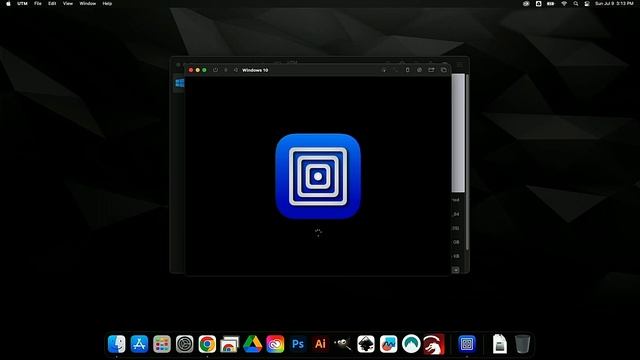Minimize the Windows 10 VM window
The image size is (640, 360).
[x=198, y=70]
